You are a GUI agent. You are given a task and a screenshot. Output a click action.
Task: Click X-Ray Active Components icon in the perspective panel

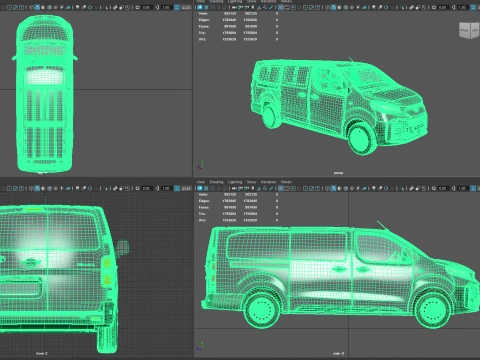point(418,7)
